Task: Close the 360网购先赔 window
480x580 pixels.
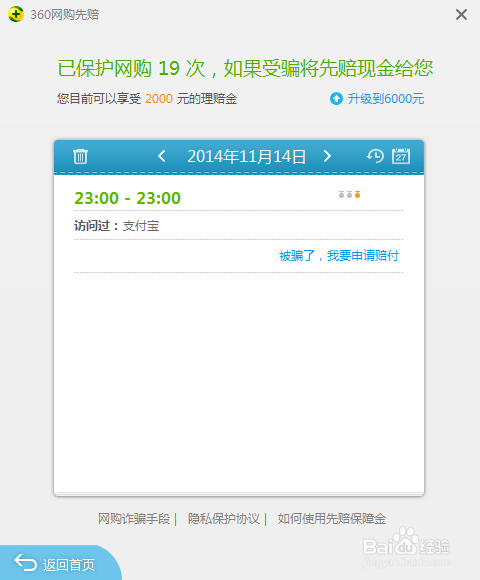Action: [461, 15]
